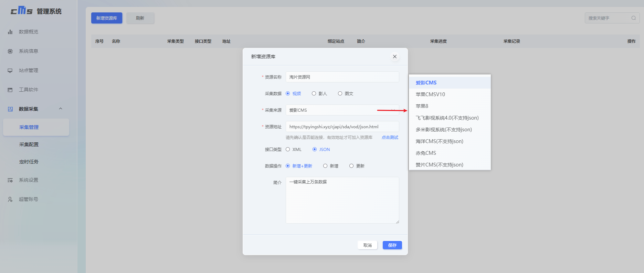This screenshot has width=644, height=273.
Task: Click the CMS logo icon
Action: pyautogui.click(x=21, y=11)
